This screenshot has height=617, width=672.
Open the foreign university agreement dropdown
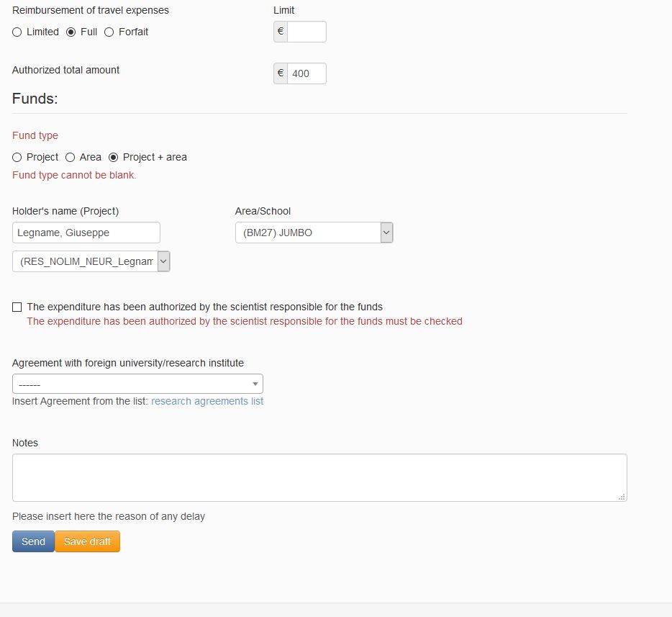137,384
